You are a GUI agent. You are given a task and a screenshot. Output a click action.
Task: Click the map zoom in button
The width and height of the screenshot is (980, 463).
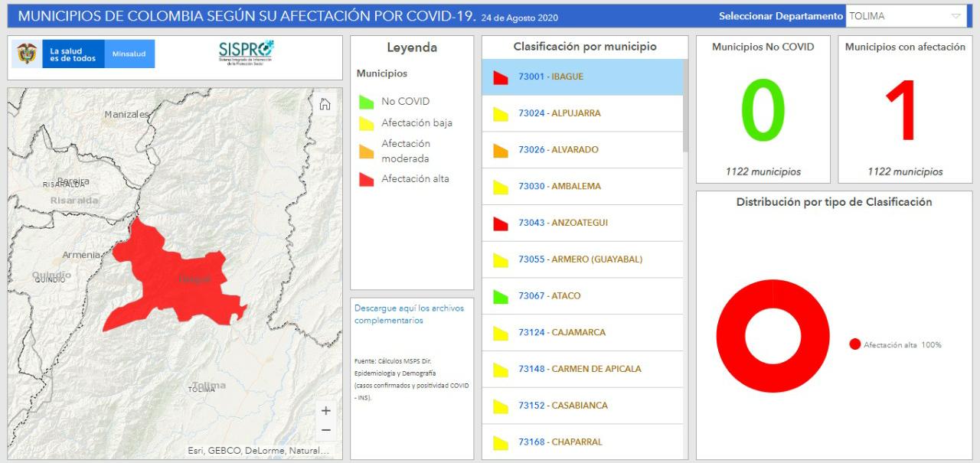click(x=326, y=410)
